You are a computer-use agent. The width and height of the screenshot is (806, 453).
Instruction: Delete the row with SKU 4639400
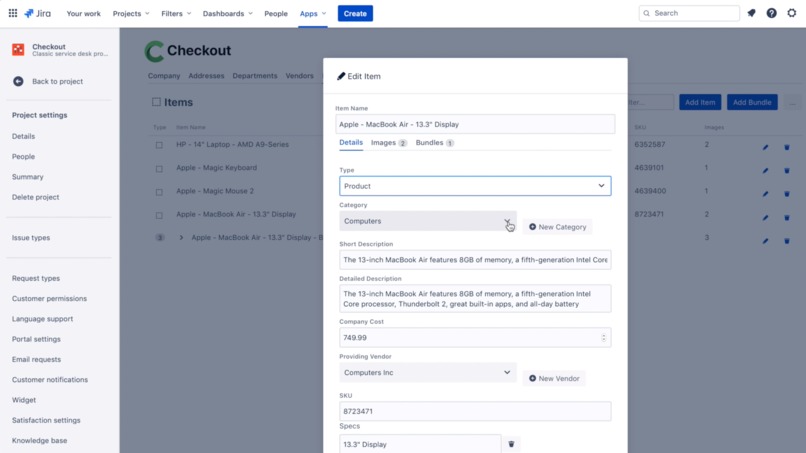coord(786,194)
